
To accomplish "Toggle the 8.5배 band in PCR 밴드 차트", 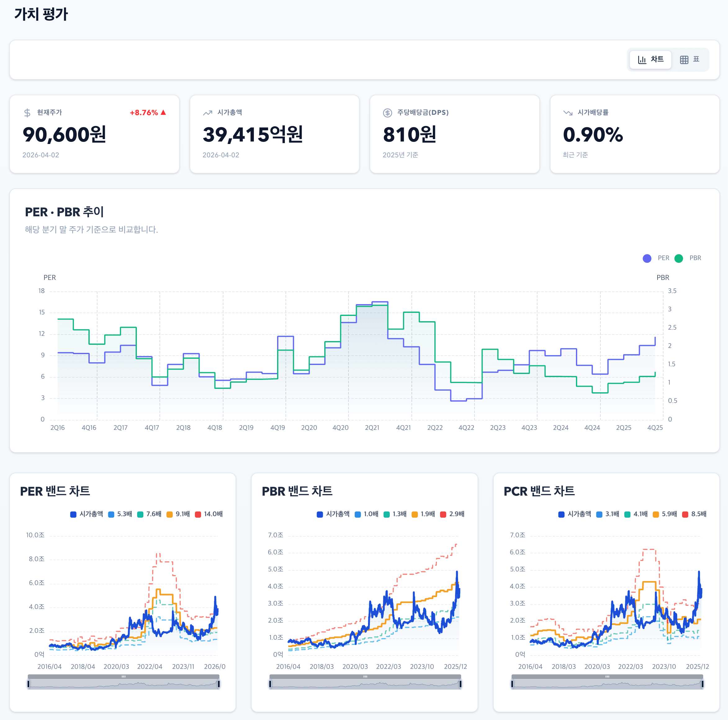I will (x=693, y=514).
